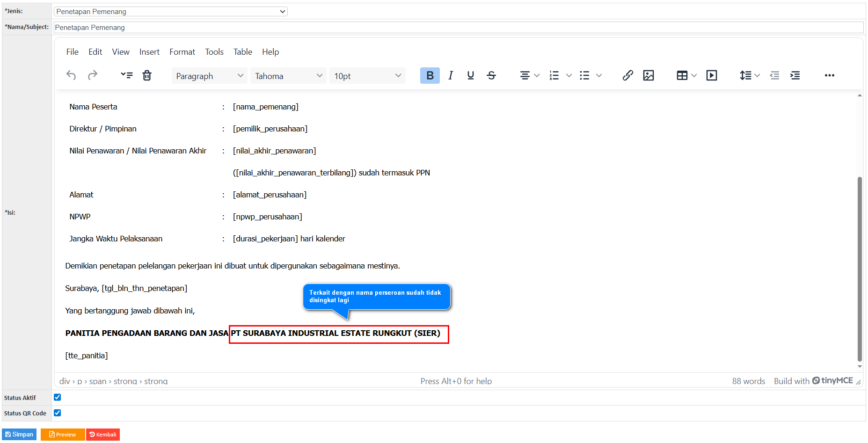Open the 10pt font size dropdown
The height and width of the screenshot is (443, 868).
tap(367, 76)
